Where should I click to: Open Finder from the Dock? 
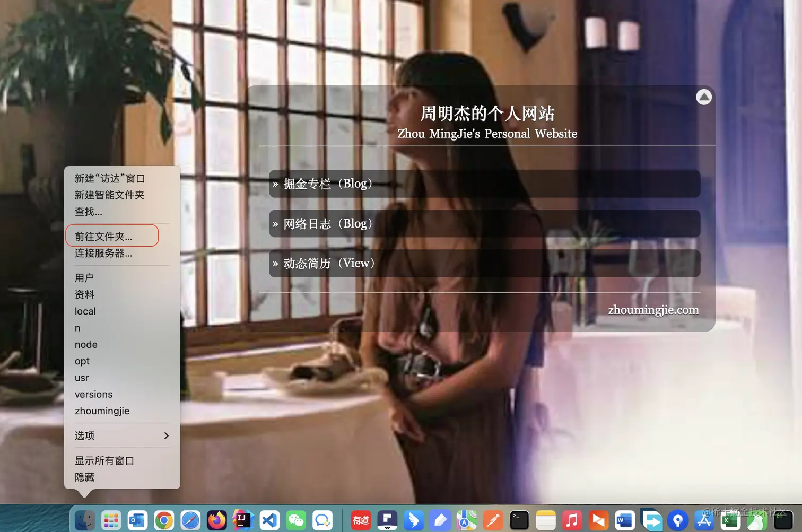(85, 520)
